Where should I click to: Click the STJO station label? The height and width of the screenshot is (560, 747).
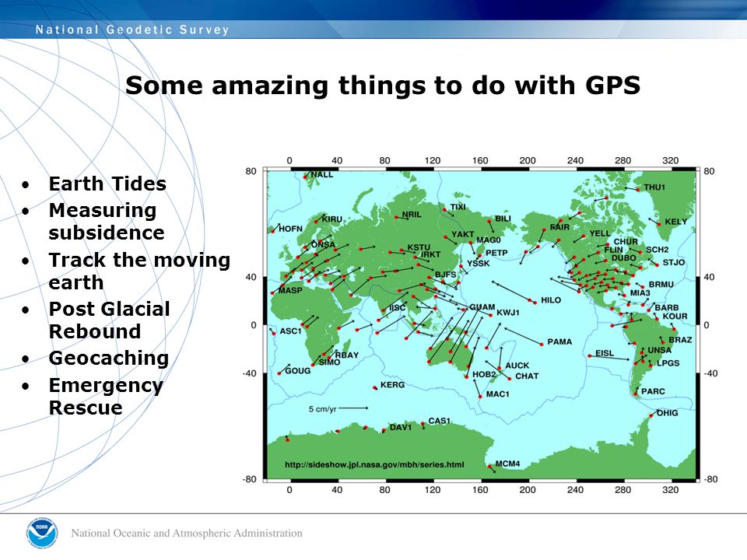pos(674,262)
